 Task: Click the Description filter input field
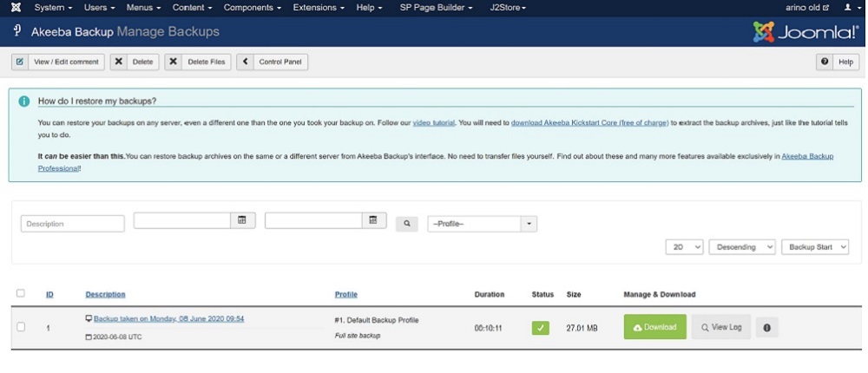point(73,224)
